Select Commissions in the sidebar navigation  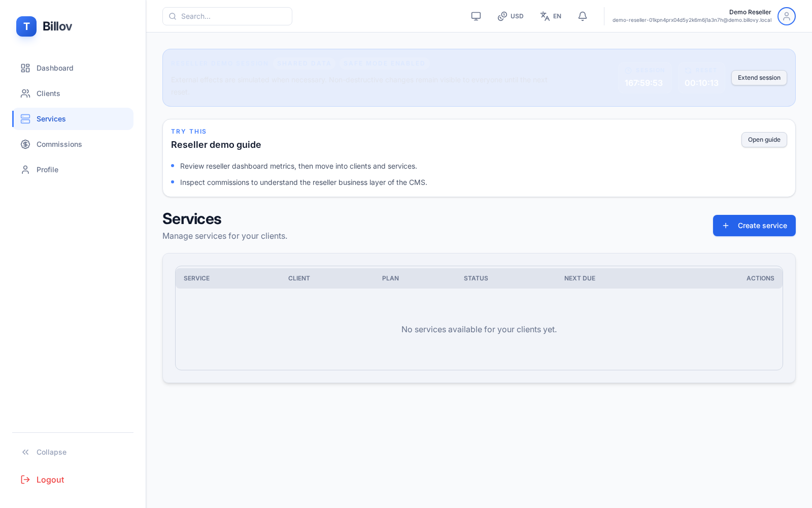pos(59,144)
